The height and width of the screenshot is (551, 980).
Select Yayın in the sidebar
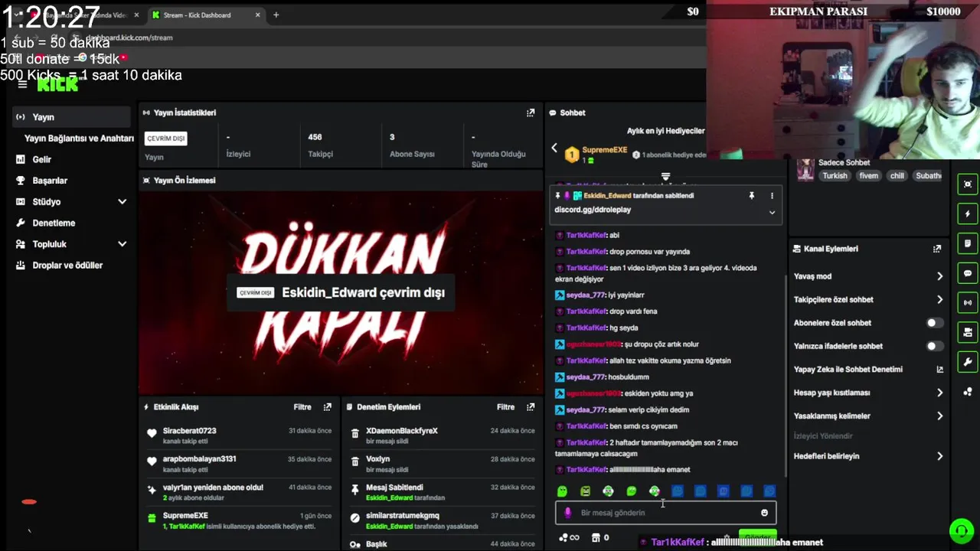(70, 117)
